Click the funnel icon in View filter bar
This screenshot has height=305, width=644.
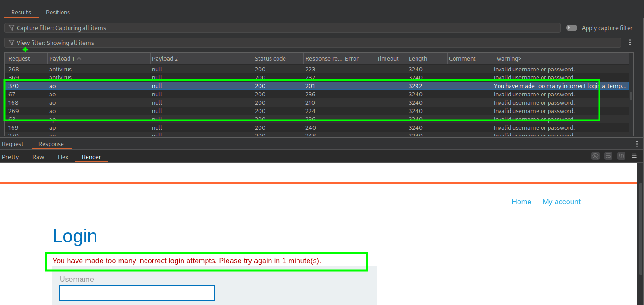coord(12,43)
